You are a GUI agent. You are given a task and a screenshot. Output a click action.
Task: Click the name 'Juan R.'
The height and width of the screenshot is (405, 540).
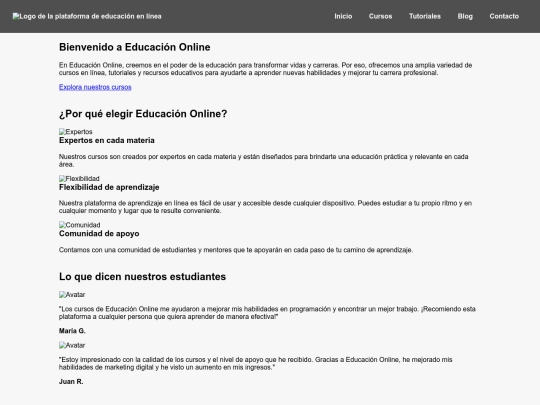point(71,382)
